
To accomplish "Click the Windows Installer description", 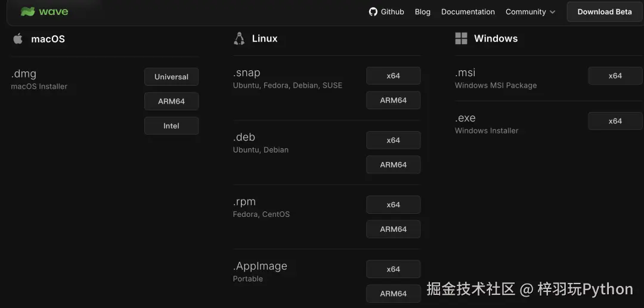I will tap(487, 130).
